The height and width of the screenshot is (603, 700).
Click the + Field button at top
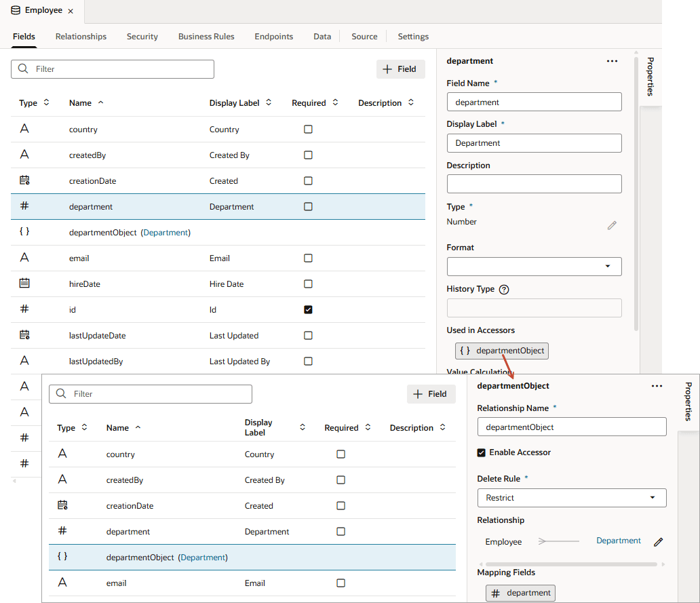[400, 69]
